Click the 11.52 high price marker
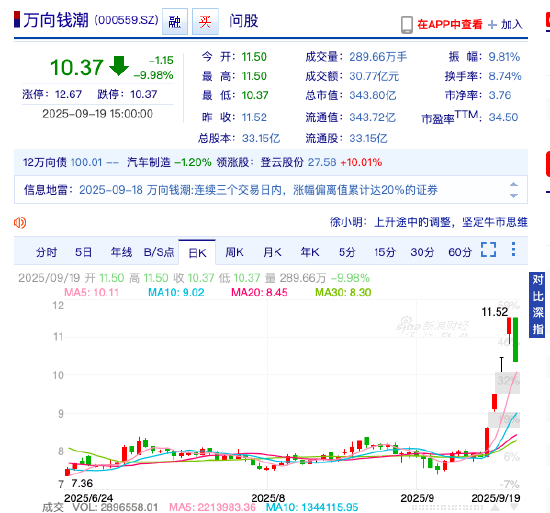Viewport: 550px width, 513px height. click(x=495, y=312)
